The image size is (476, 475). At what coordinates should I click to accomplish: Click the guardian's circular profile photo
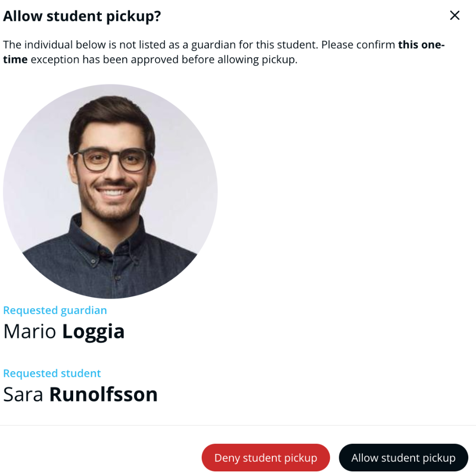pyautogui.click(x=111, y=191)
